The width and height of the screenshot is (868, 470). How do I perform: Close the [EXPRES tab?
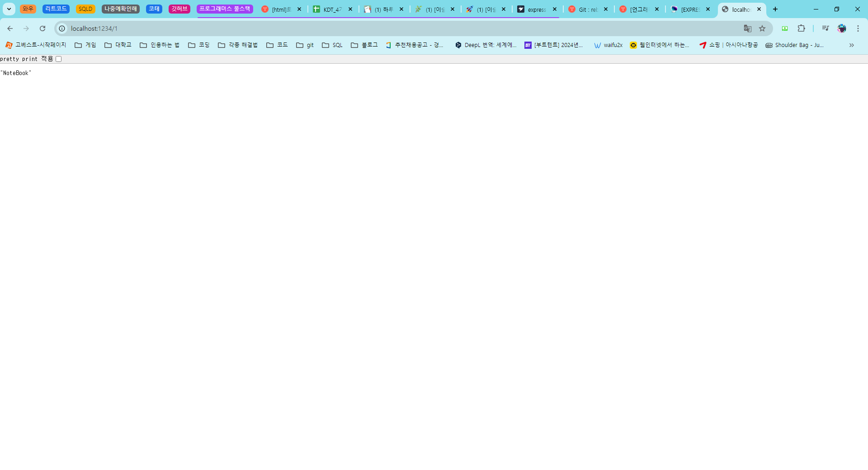[x=708, y=9]
